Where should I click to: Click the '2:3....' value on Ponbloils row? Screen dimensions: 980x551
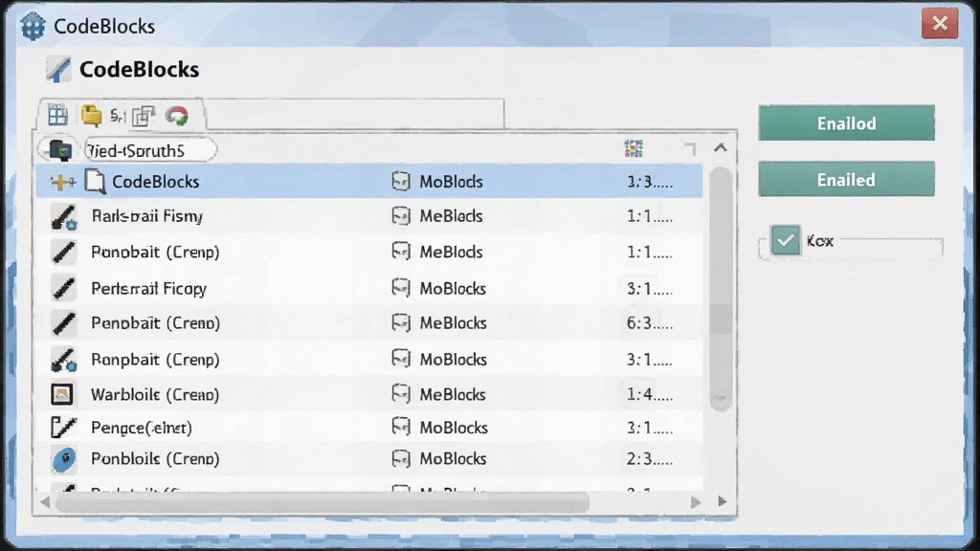(x=650, y=458)
